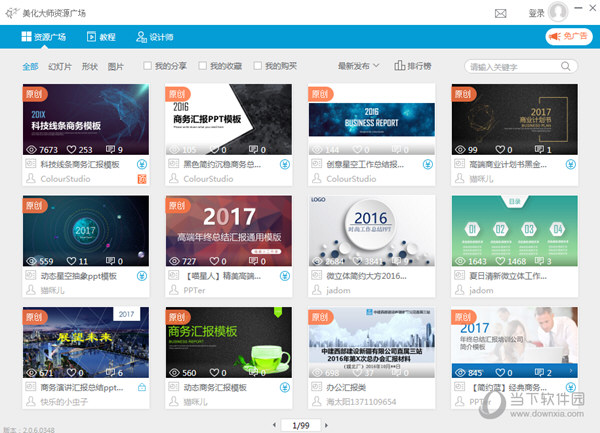This screenshot has width=600, height=433.
Task: Click the title 办公汇报类
Action: coord(346,387)
